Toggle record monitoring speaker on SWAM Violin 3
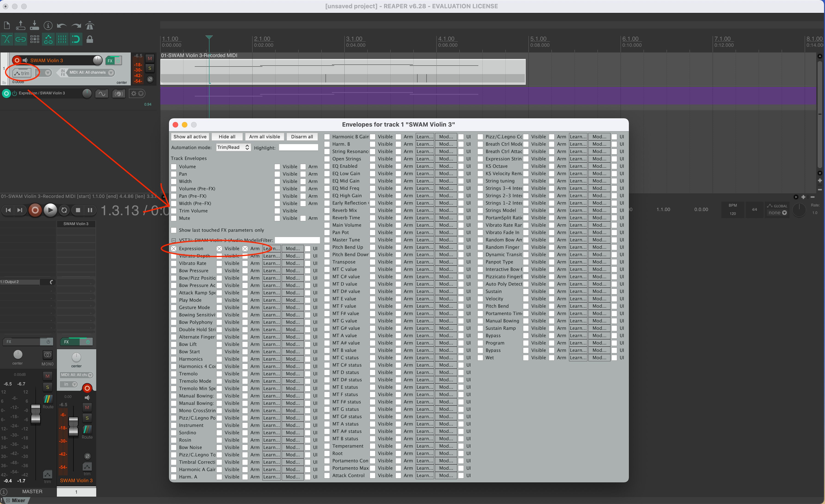 click(x=25, y=60)
